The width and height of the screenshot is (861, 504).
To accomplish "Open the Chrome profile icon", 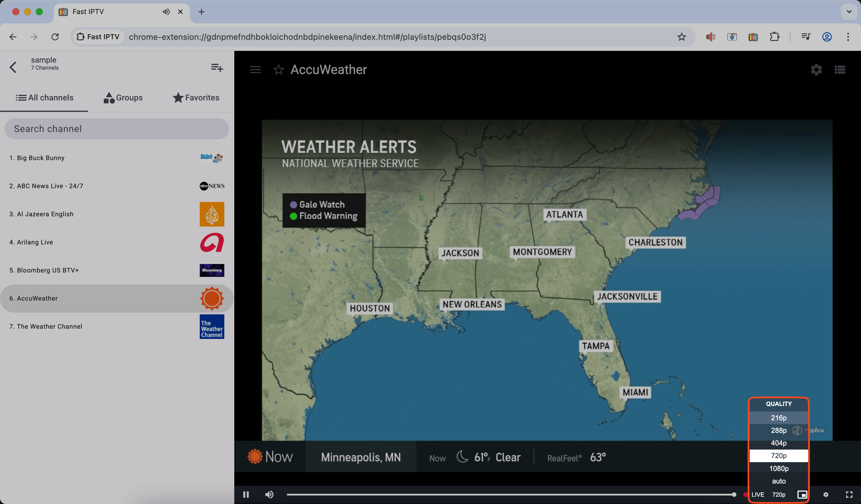I will [827, 37].
